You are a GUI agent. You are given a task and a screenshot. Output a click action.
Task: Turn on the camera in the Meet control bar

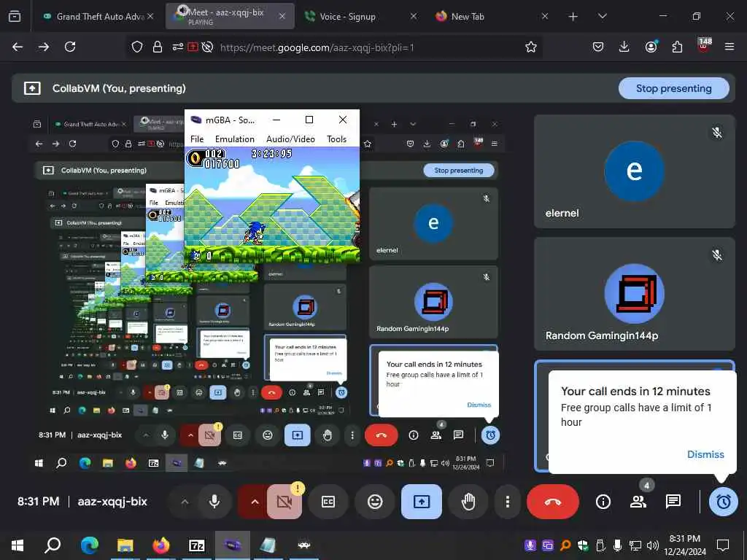(x=285, y=502)
